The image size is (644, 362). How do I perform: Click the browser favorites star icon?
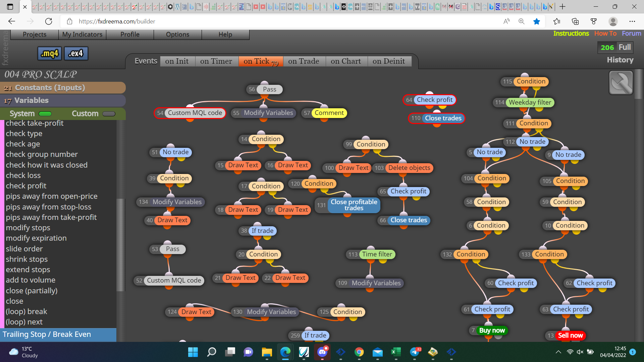[x=537, y=21]
